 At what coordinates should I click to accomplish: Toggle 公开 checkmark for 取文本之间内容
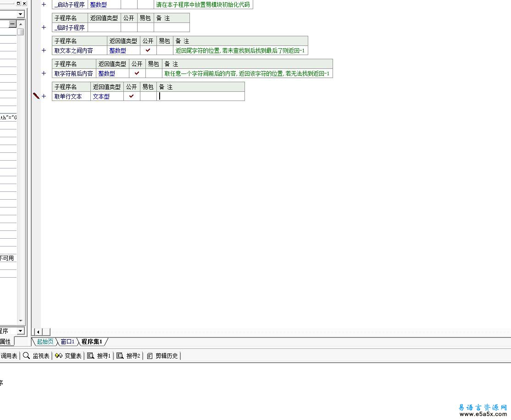click(148, 50)
